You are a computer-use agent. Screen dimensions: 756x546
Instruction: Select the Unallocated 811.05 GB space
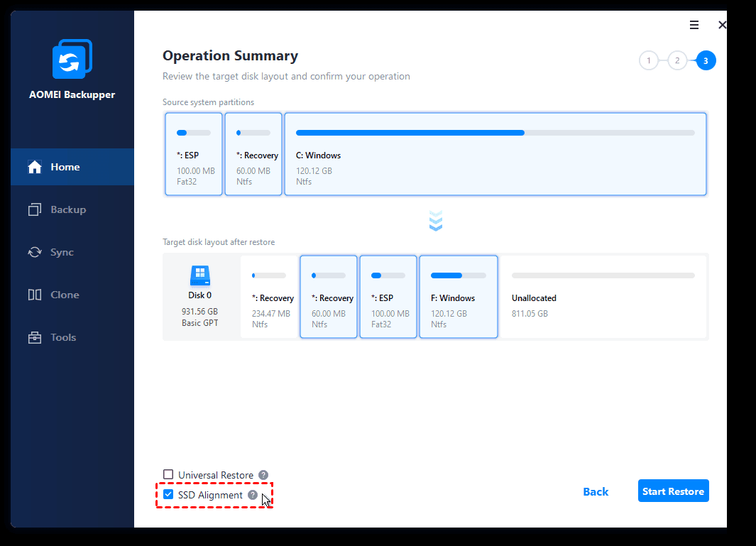pos(603,297)
